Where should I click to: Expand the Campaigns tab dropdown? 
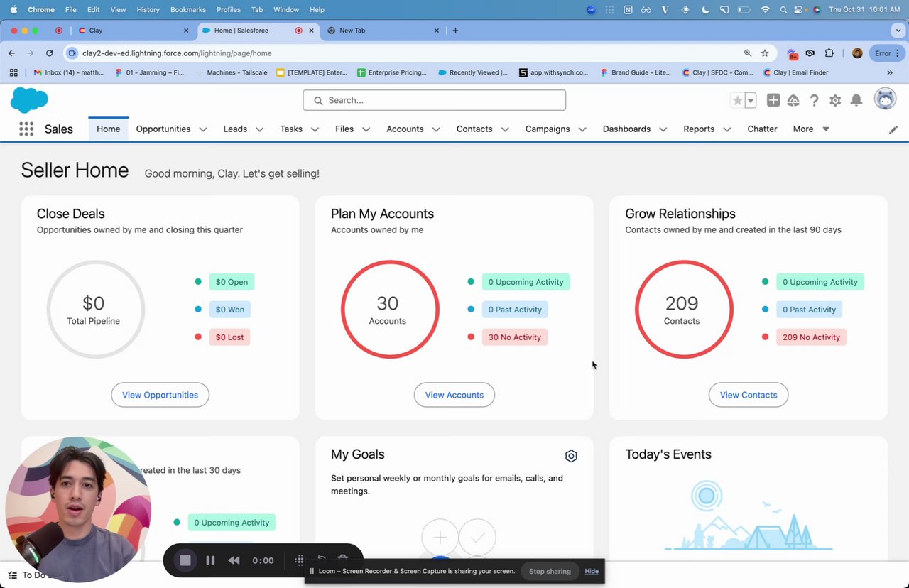(x=582, y=129)
